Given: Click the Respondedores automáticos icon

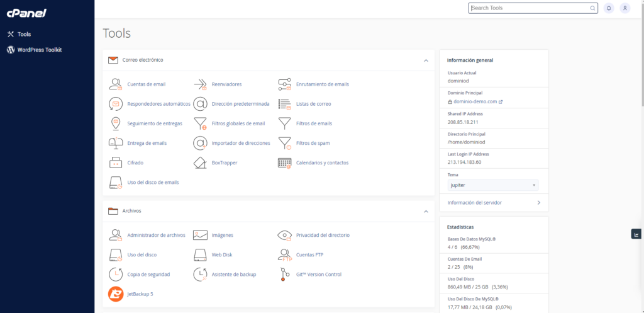Looking at the screenshot, I should (116, 104).
